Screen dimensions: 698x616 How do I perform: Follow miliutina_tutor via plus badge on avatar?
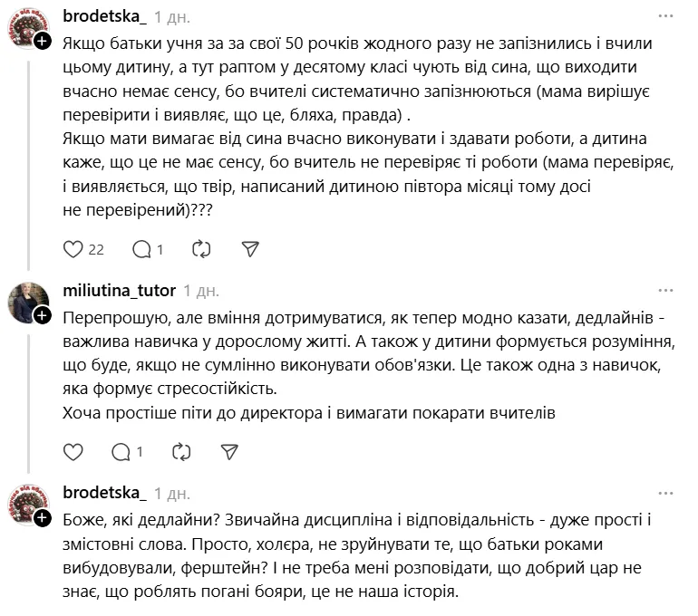point(42,315)
